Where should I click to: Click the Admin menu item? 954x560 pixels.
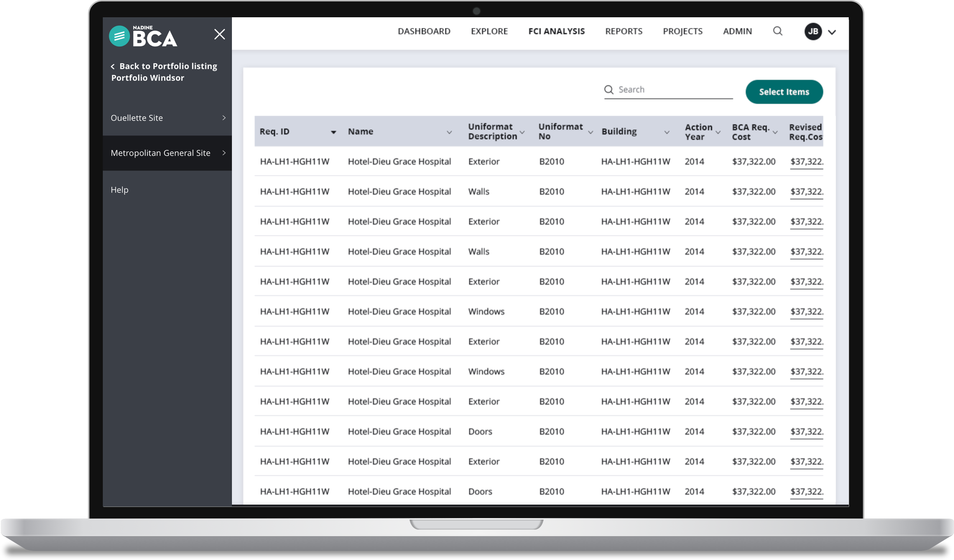tap(737, 31)
